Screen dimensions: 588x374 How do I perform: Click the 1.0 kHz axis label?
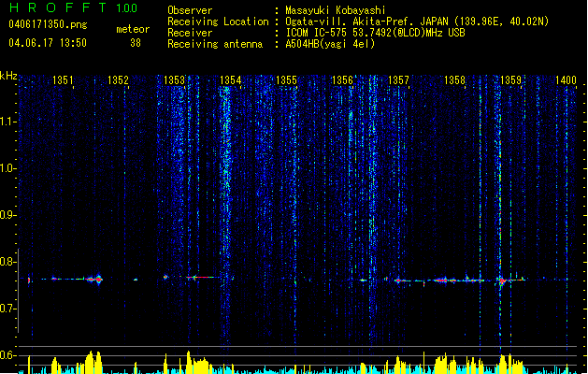click(x=8, y=168)
